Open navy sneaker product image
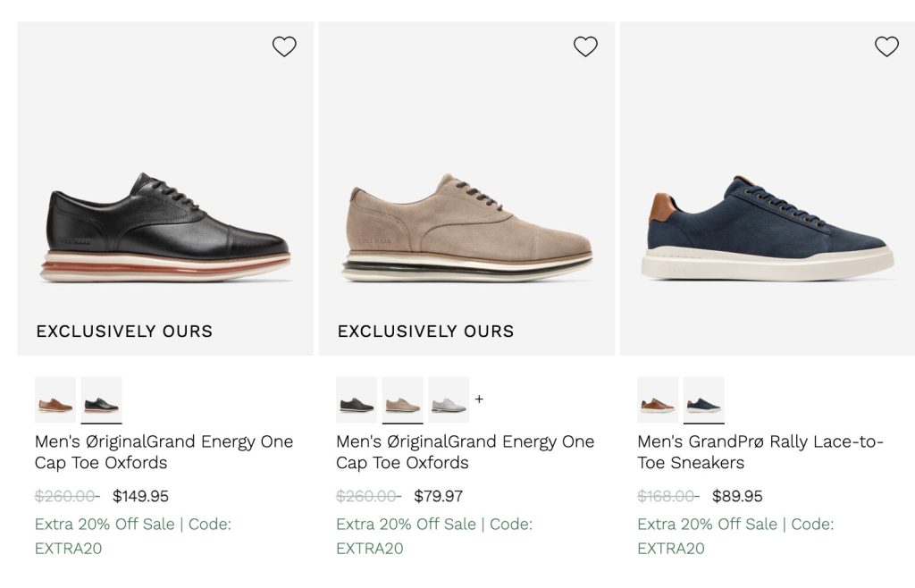 click(767, 228)
